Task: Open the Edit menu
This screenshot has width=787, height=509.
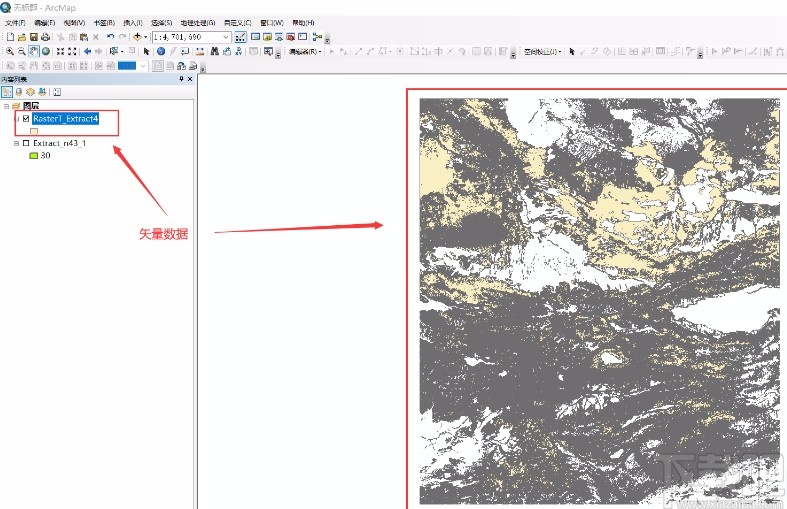Action: click(44, 23)
